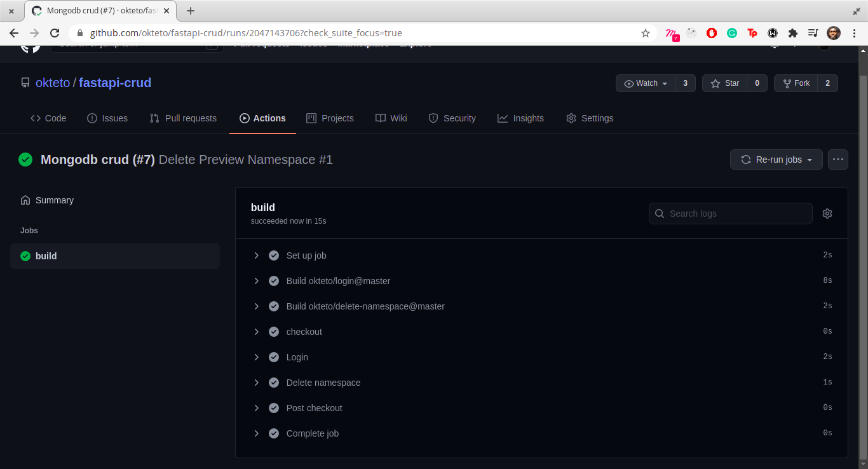Fork the repository button
868x469 pixels.
click(x=796, y=83)
